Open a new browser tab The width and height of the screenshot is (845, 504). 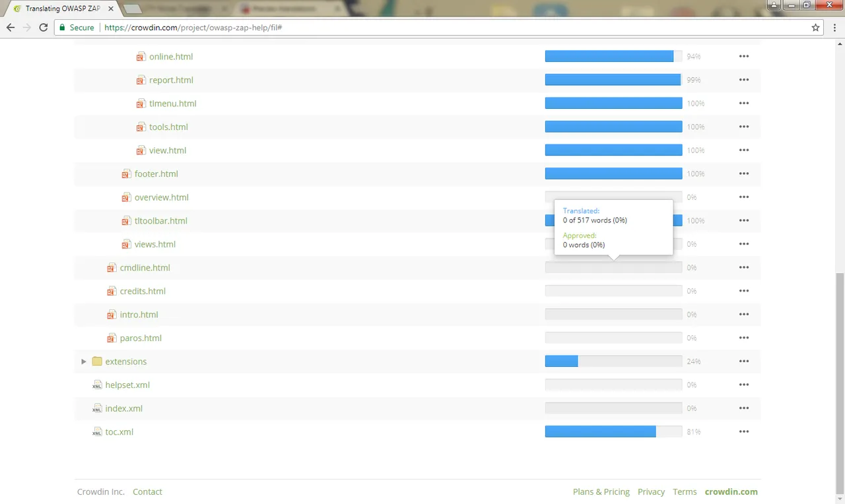coord(133,9)
